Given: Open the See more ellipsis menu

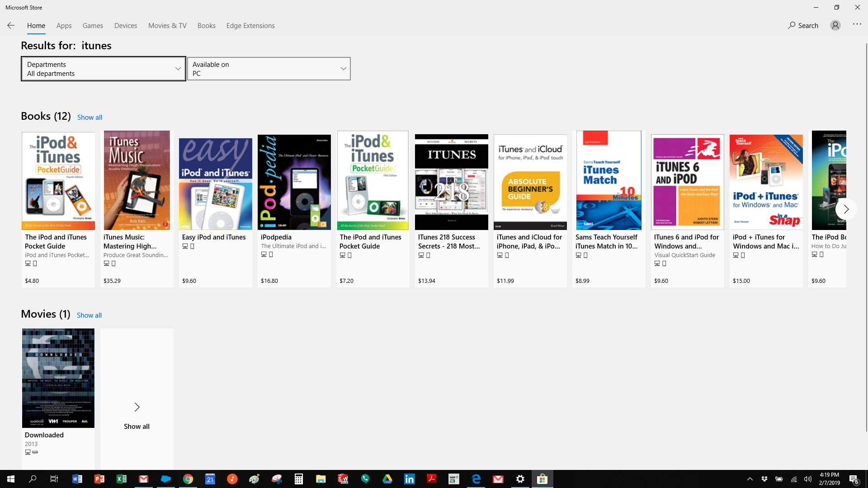Looking at the screenshot, I should (857, 24).
